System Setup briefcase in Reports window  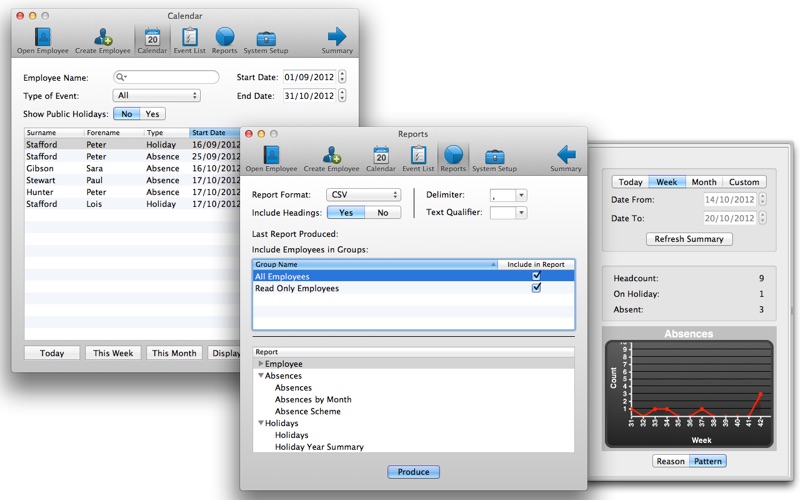(494, 159)
